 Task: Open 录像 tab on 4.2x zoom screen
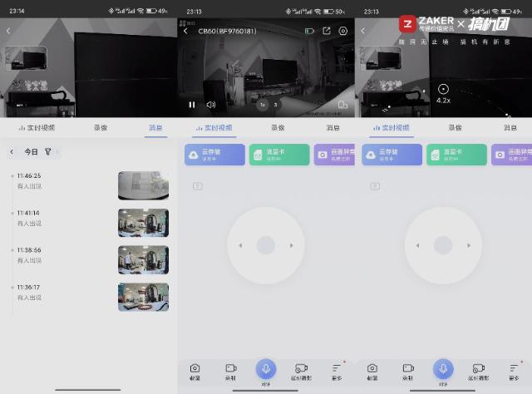pyautogui.click(x=455, y=128)
